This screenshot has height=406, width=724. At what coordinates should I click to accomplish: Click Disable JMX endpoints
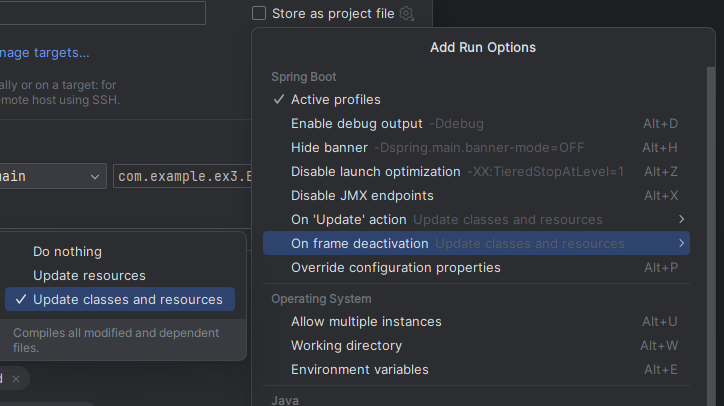362,196
